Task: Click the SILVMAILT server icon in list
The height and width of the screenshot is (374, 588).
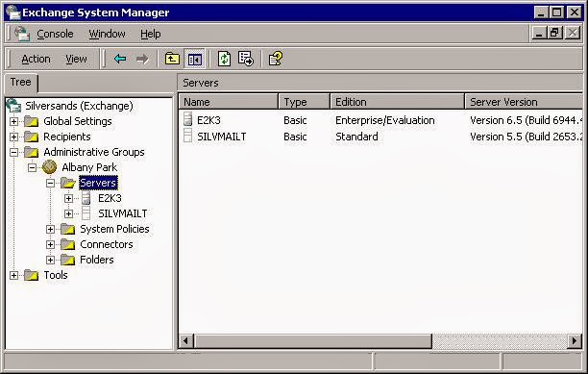Action: click(188, 136)
